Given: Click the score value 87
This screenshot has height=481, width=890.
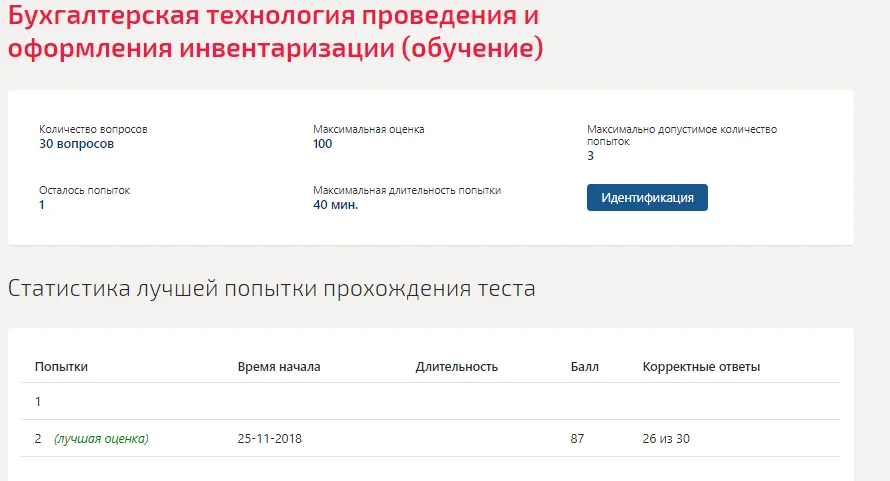Looking at the screenshot, I should pyautogui.click(x=577, y=438).
